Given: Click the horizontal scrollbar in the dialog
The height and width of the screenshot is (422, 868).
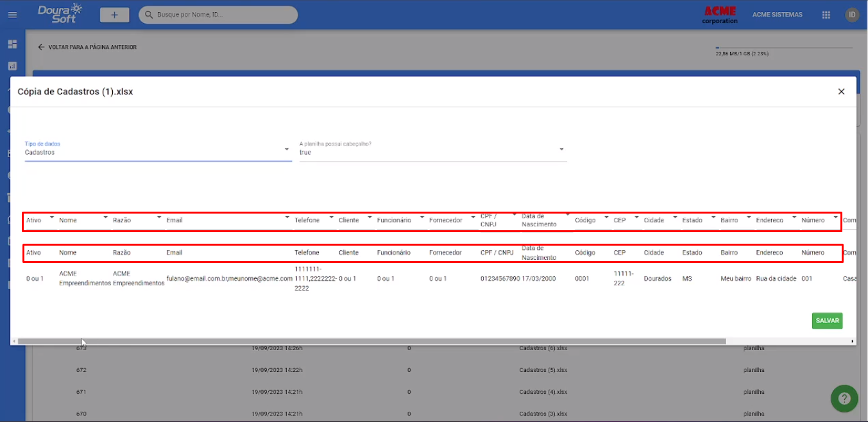Looking at the screenshot, I should [x=372, y=341].
